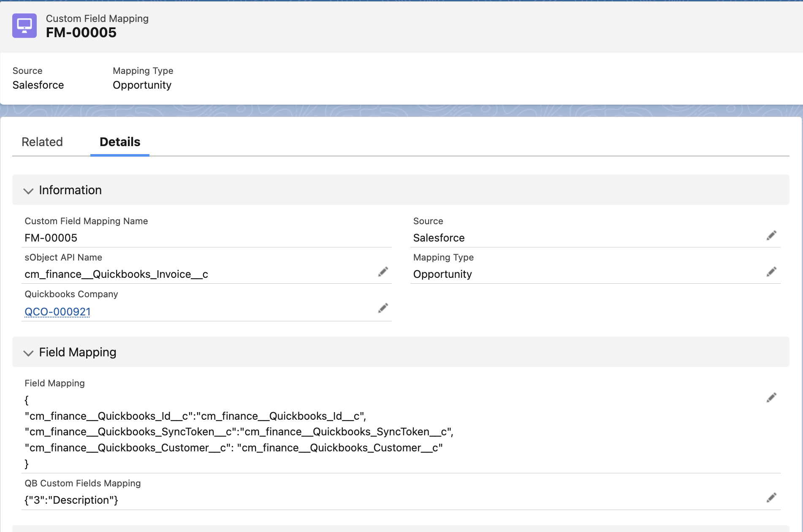Click the Opportunity value in the header summary
803x532 pixels.
(x=142, y=85)
